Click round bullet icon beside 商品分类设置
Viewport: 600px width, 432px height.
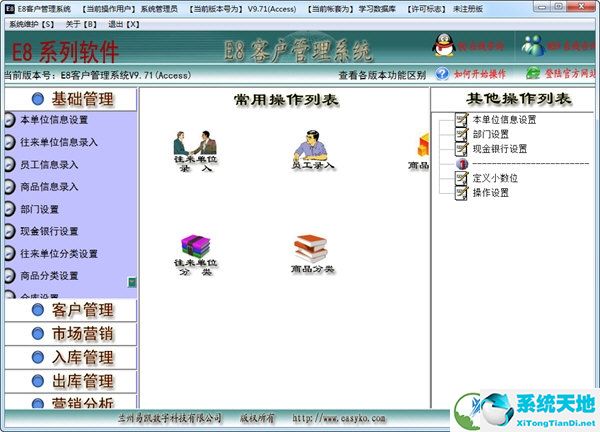tap(9, 276)
